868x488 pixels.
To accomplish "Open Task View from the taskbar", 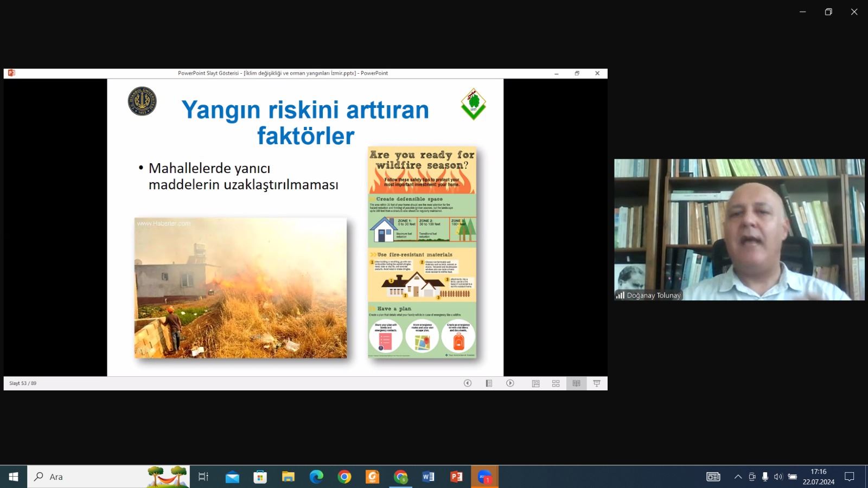I will [203, 477].
